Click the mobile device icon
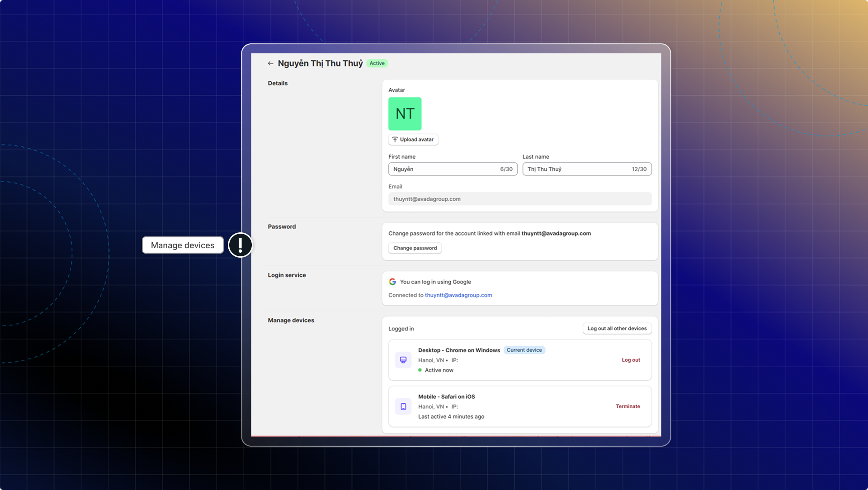Screen dimensions: 868x490 coord(403,406)
